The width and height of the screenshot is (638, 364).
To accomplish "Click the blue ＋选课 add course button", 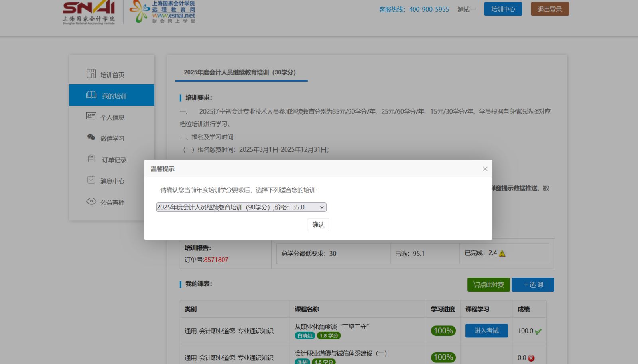I will click(x=533, y=285).
